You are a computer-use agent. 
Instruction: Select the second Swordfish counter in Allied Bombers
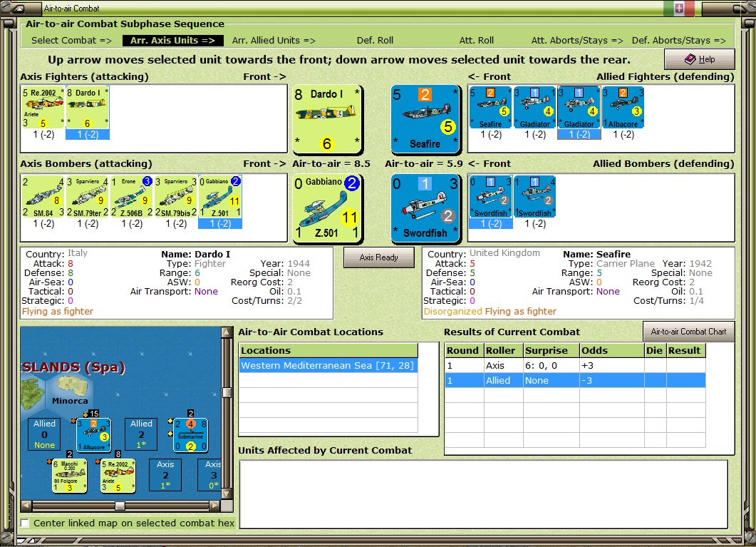(x=534, y=196)
